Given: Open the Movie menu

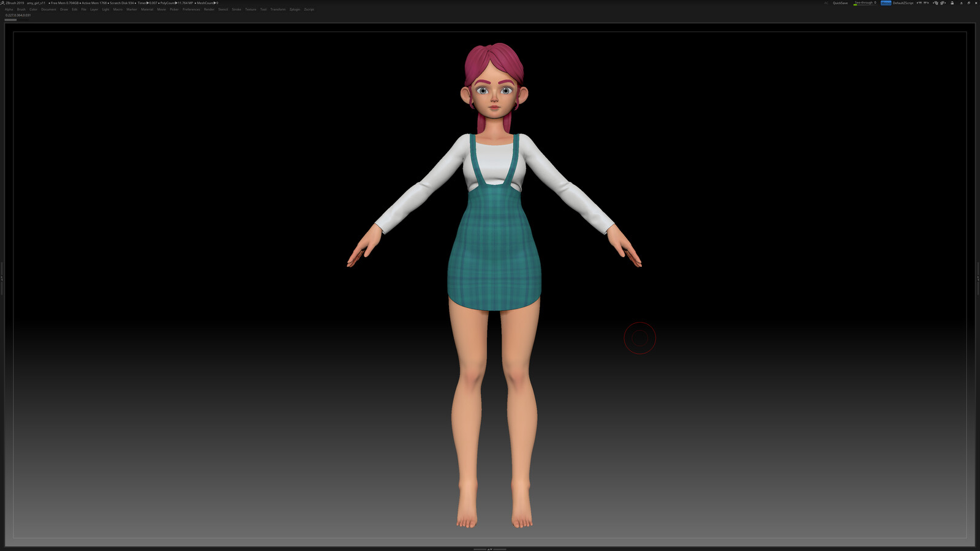Looking at the screenshot, I should click(161, 9).
